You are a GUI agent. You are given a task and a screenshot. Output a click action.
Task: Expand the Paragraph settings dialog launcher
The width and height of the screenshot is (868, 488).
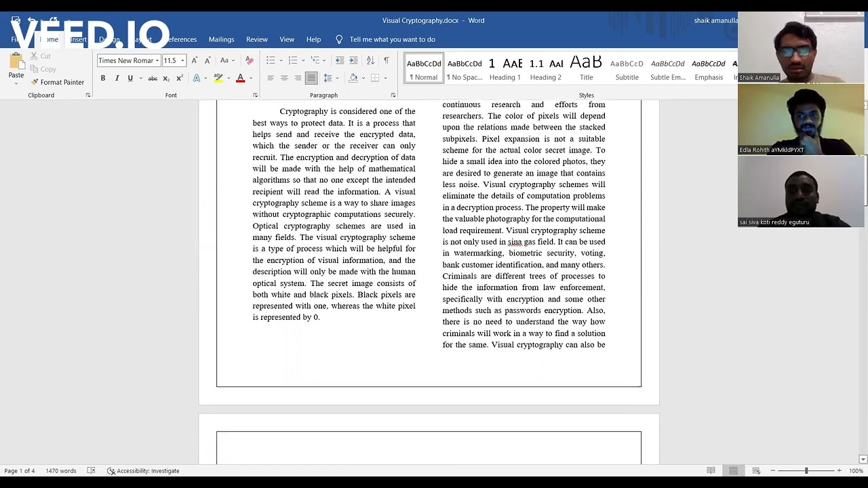click(x=393, y=95)
